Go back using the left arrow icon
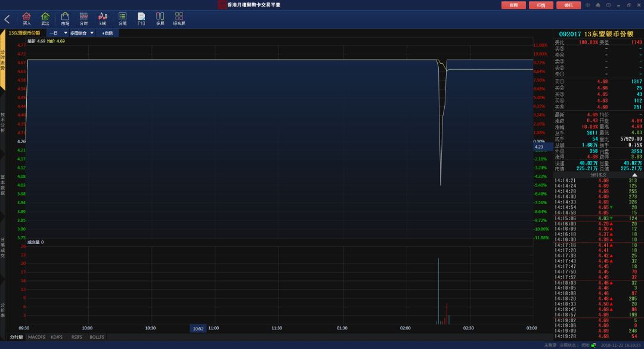This screenshot has height=349, width=644. click(7, 19)
